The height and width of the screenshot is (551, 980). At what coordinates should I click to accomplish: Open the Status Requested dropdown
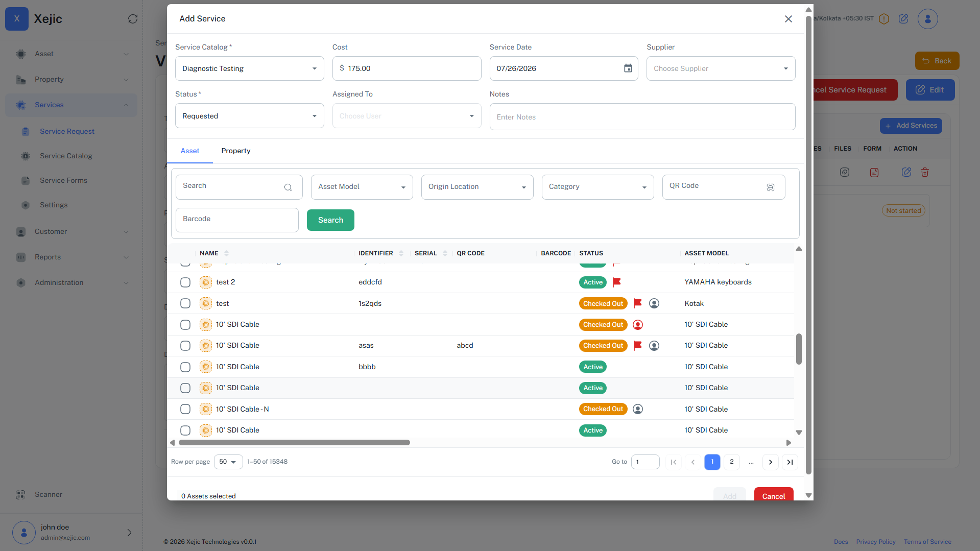click(249, 116)
